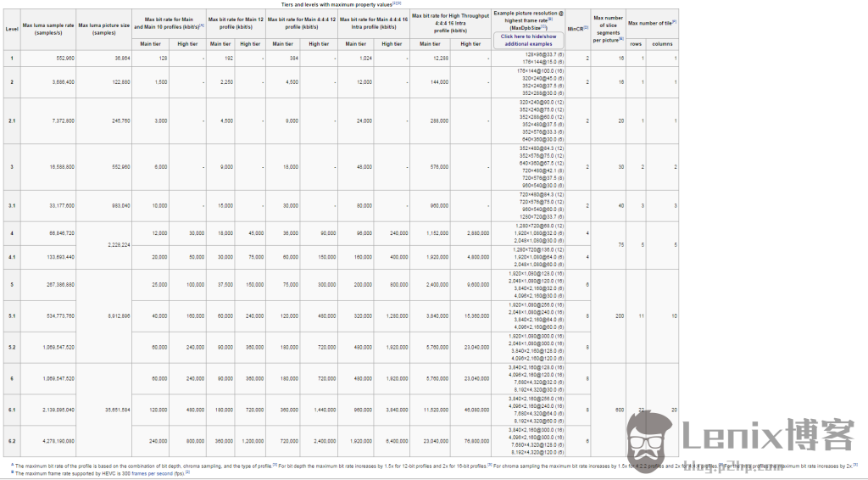This screenshot has height=480, width=868.
Task: Click the "Max number of tile" header
Action: (x=651, y=22)
